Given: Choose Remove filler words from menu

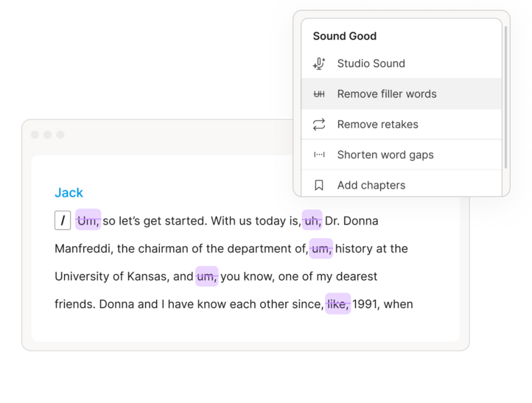Looking at the screenshot, I should [386, 94].
